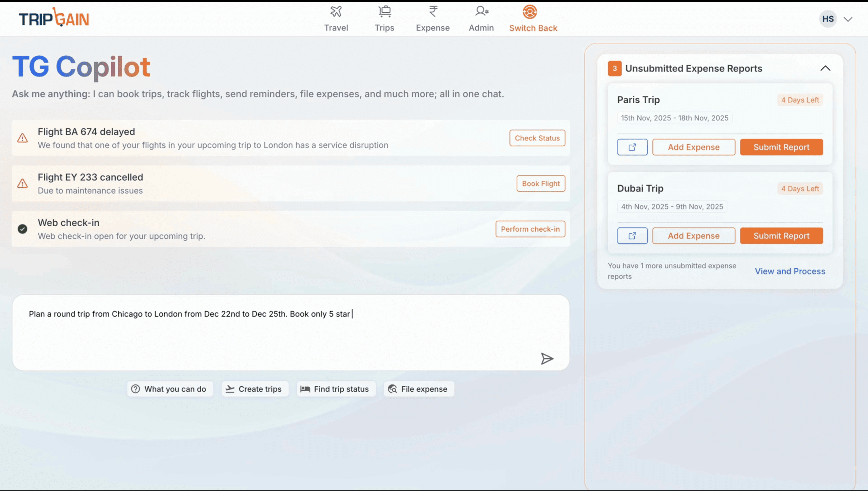Click inside the Copilot chat input box
Screen dimensions: 868x491
270,334
